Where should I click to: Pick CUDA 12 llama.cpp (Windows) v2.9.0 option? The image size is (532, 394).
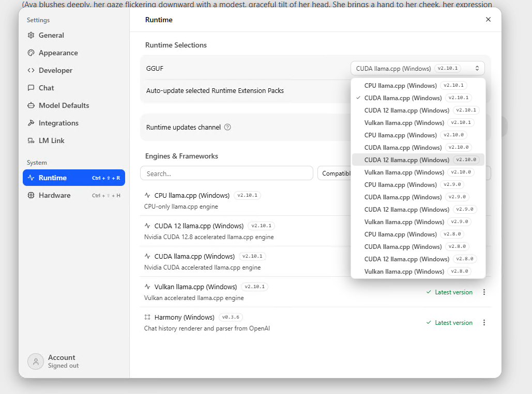pyautogui.click(x=418, y=209)
